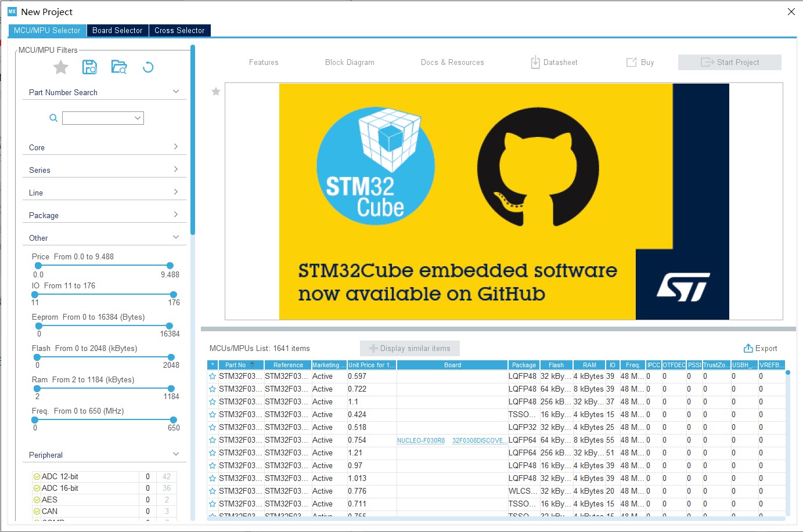Sort the list by Flash column header
Image resolution: width=803 pixels, height=532 pixels.
[556, 365]
